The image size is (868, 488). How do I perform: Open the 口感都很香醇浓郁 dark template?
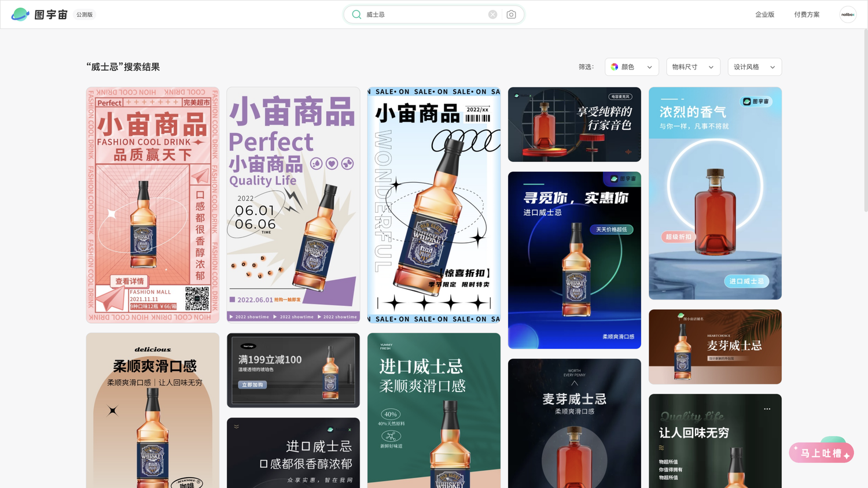293,453
